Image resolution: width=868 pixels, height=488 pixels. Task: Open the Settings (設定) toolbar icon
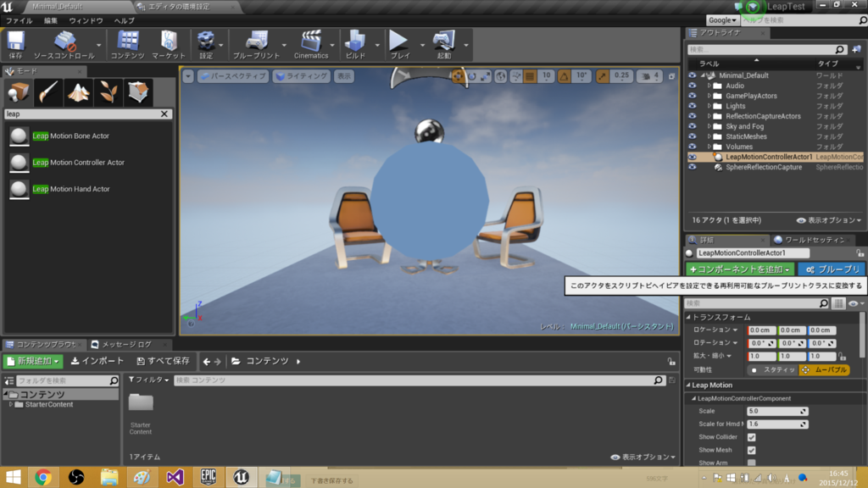tap(206, 44)
